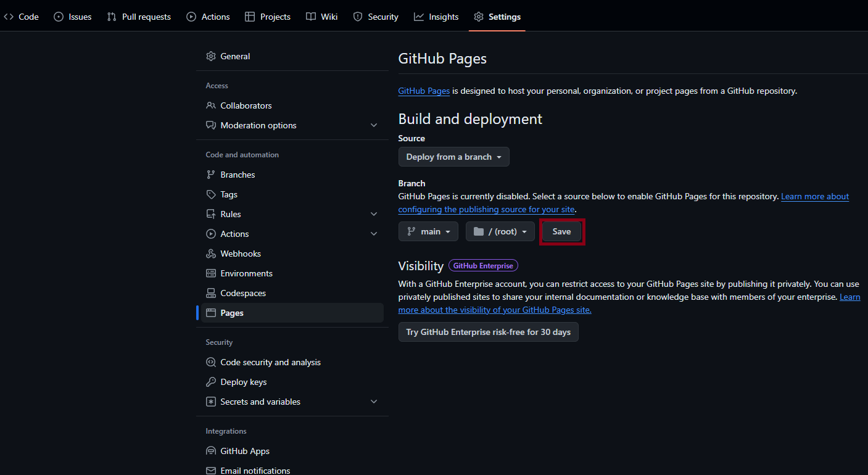Open Deploy keys in sidebar
Viewport: 868px width, 475px height.
click(292, 382)
